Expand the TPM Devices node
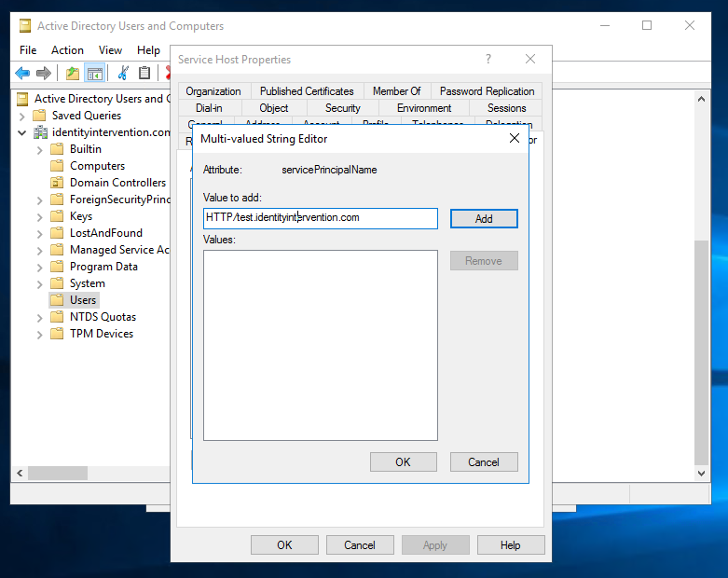The image size is (728, 578). (x=39, y=335)
